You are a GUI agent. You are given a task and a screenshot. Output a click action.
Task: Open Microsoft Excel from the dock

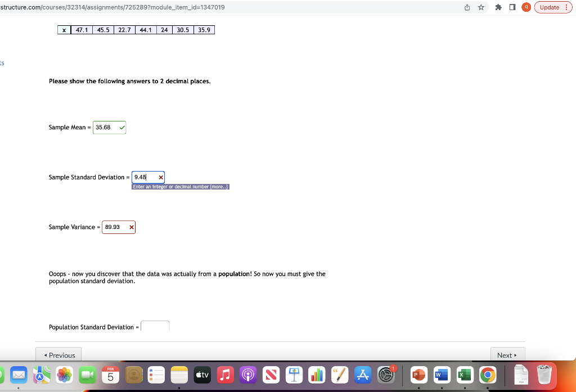click(x=465, y=375)
